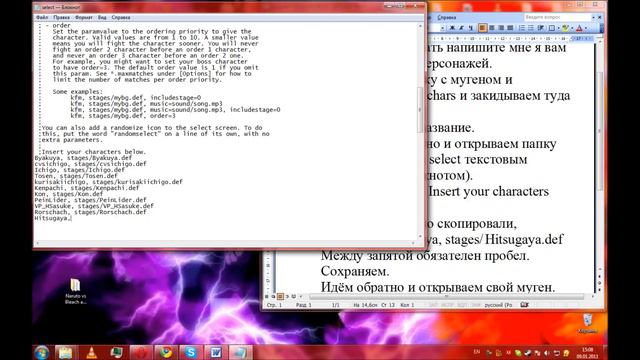Expand the font size dropdown in Word
Viewport: 640px width, 360px height.
pyautogui.click(x=442, y=28)
